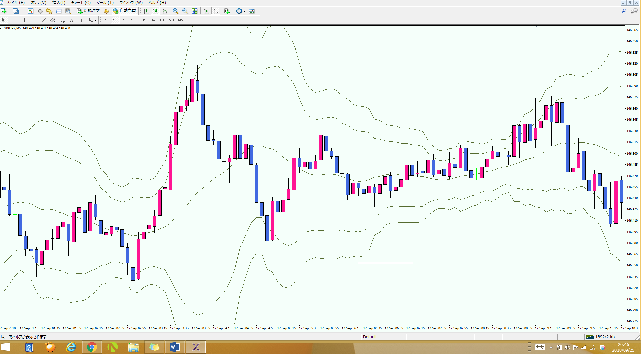
Task: Switch to the H1 timeframe
Action: [x=143, y=20]
